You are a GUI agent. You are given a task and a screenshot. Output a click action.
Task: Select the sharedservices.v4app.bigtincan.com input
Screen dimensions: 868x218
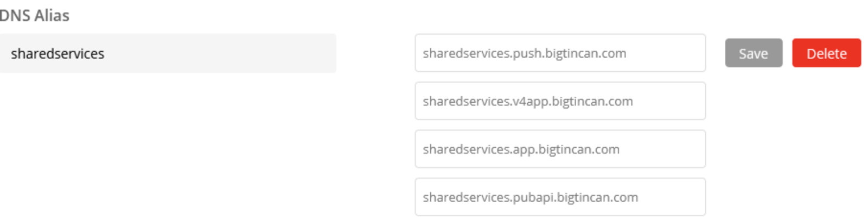coord(560,101)
